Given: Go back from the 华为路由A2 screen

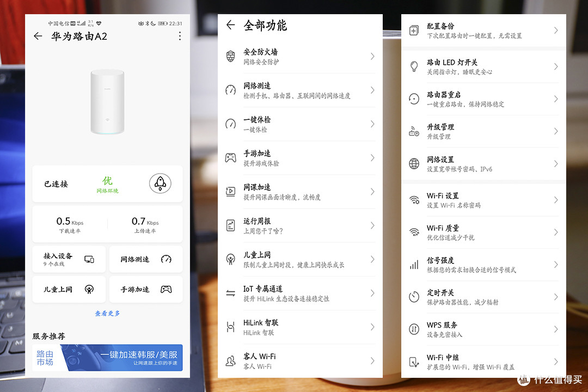Looking at the screenshot, I should 38,36.
